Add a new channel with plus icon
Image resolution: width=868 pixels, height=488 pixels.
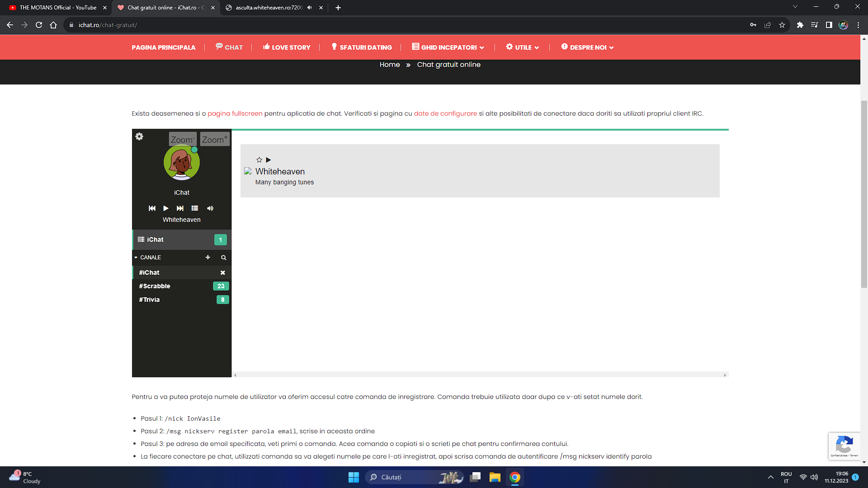coord(208,258)
